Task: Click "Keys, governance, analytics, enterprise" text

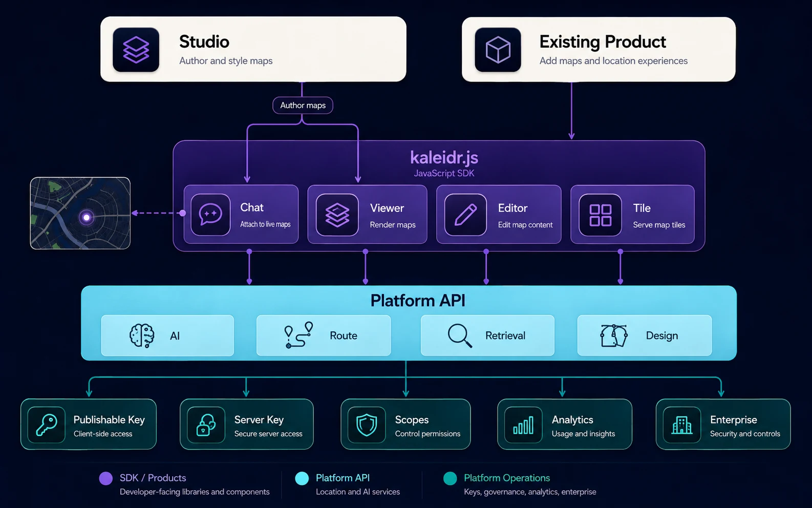Action: 530,492
